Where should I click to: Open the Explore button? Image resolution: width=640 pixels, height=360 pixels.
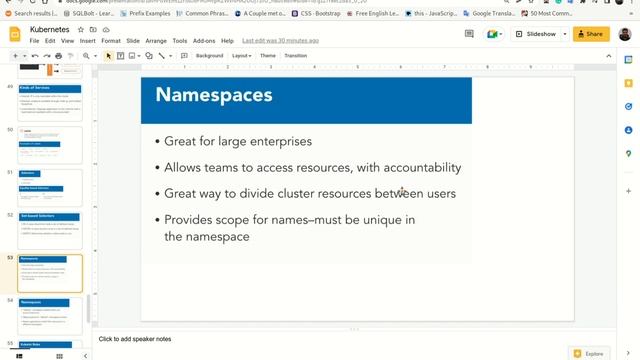tap(589, 354)
